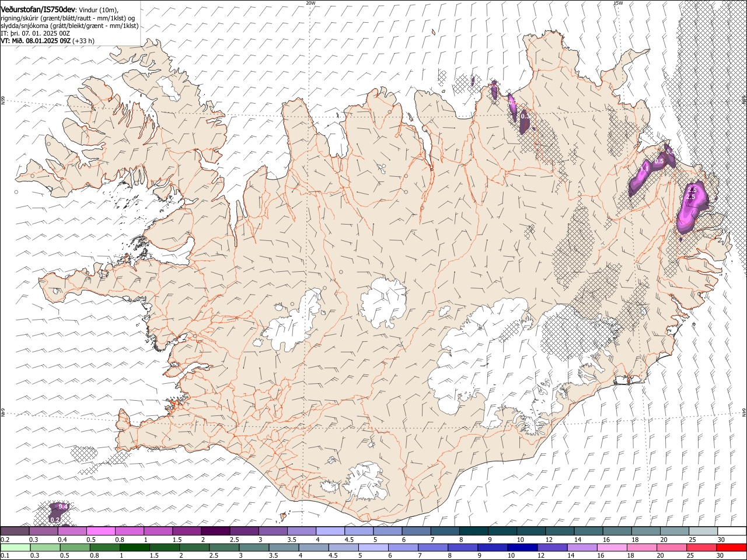Click the '0.1' tick label in the rain legend row
Image resolution: width=747 pixels, height=560 pixels.
pos(5,556)
